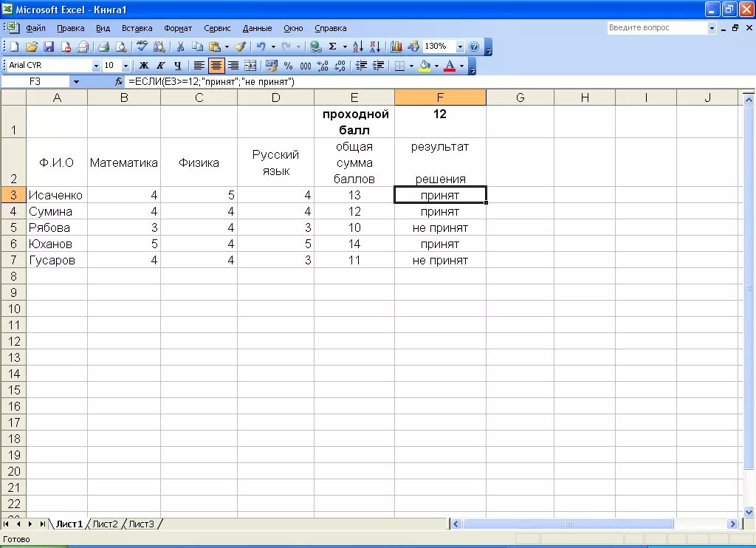Viewport: 756px width, 548px height.
Task: Open the Chart Wizard icon
Action: [x=396, y=47]
